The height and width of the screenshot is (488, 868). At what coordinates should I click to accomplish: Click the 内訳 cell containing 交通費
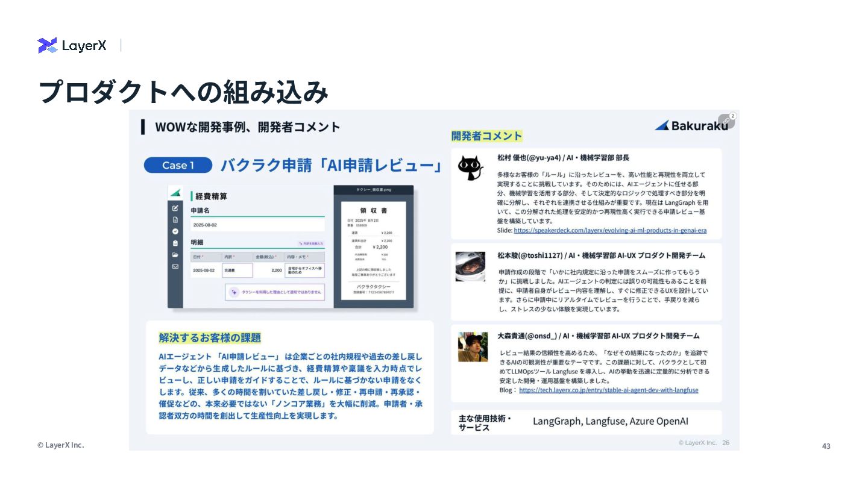tap(237, 271)
